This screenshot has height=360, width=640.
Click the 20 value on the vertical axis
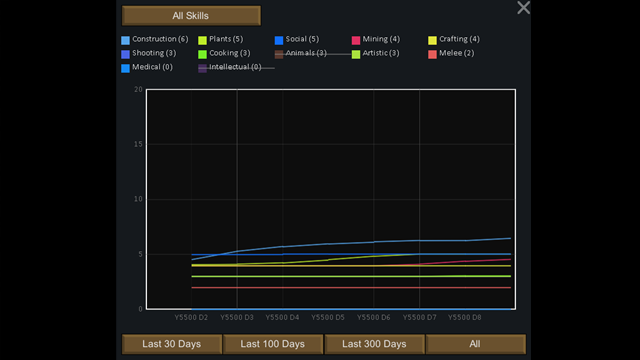pyautogui.click(x=138, y=89)
